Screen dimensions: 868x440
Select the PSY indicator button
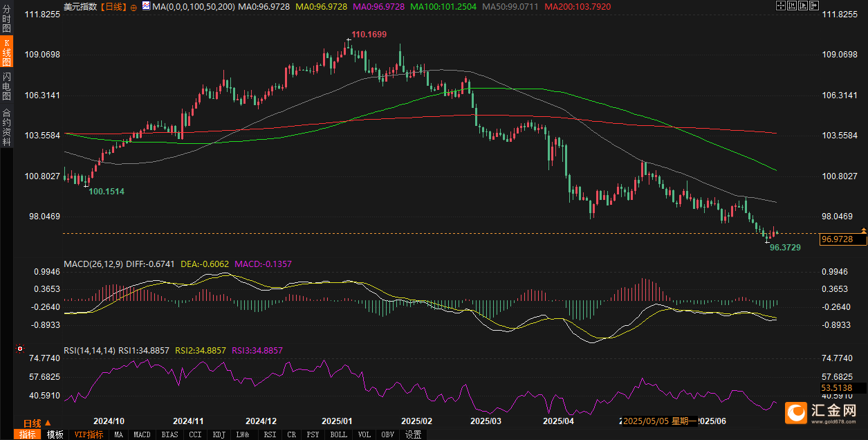point(312,434)
